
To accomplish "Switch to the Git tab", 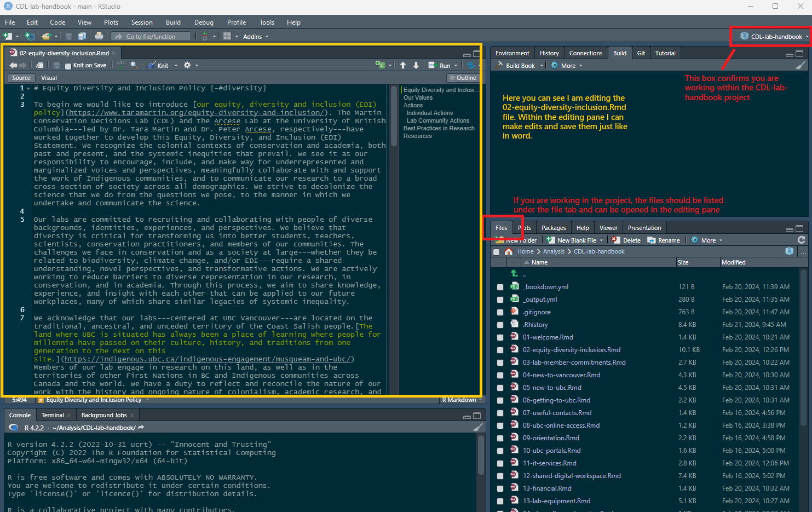I will tap(641, 53).
